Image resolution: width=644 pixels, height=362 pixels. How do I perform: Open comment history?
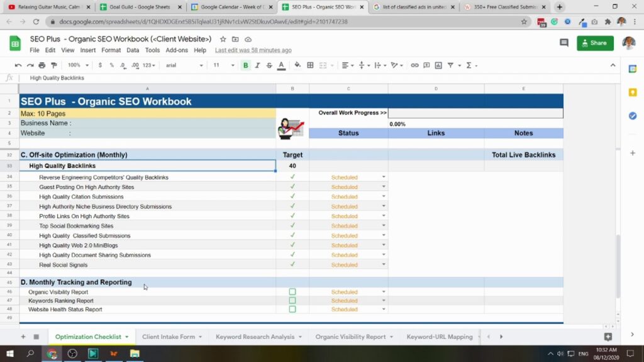[x=564, y=43]
